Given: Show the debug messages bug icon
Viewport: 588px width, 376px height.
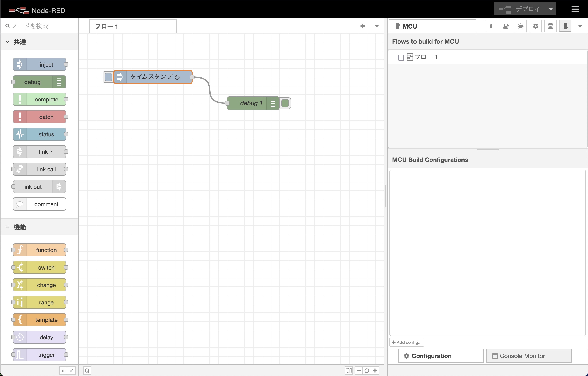Looking at the screenshot, I should coord(521,26).
